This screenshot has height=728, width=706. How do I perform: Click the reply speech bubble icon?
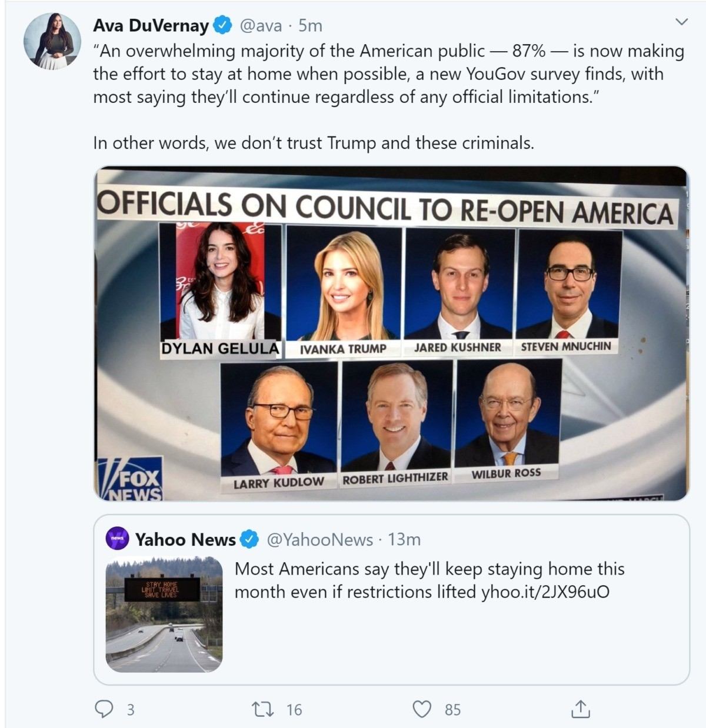(x=104, y=710)
